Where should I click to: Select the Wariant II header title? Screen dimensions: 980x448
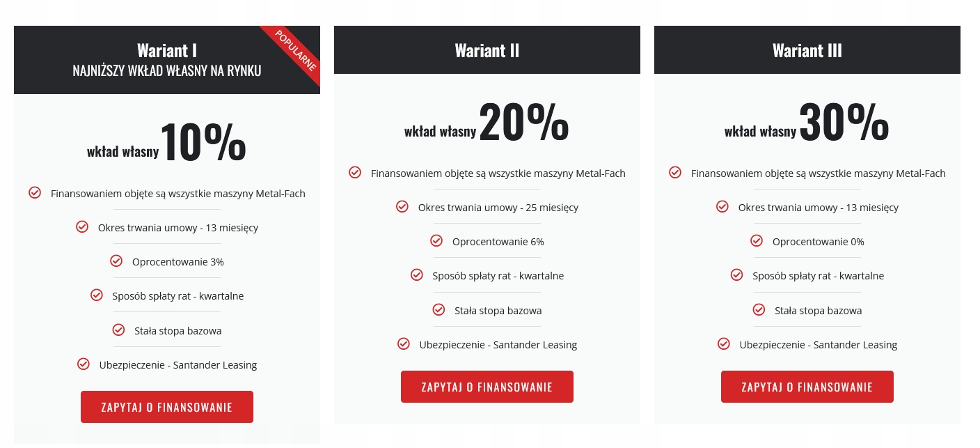(x=487, y=51)
